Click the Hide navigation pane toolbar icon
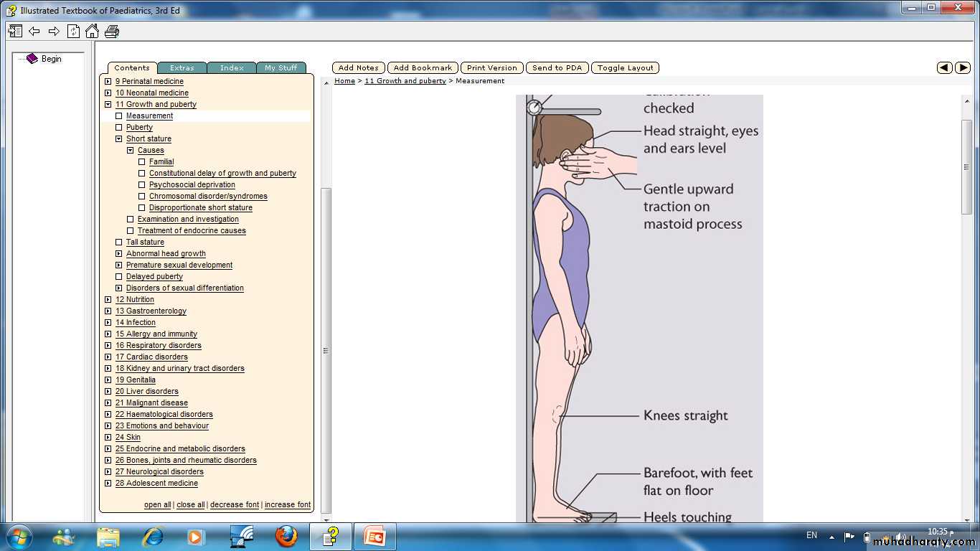980x551 pixels. pos(14,31)
